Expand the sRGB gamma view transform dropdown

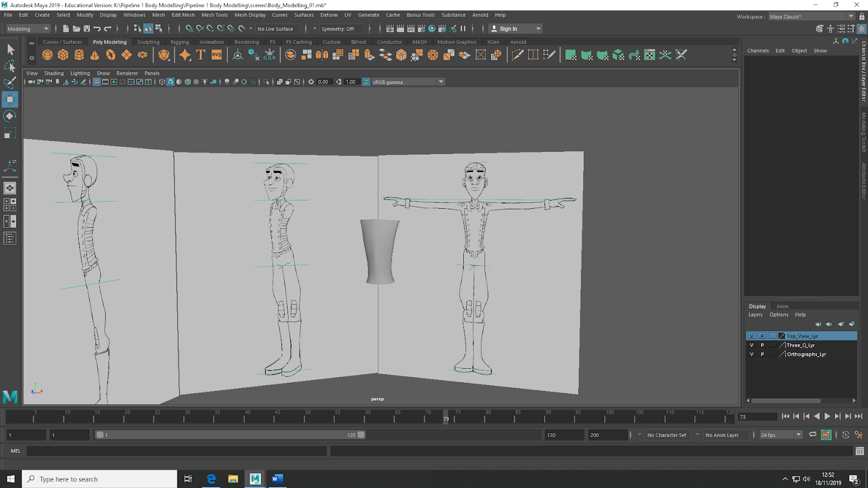[x=441, y=82]
